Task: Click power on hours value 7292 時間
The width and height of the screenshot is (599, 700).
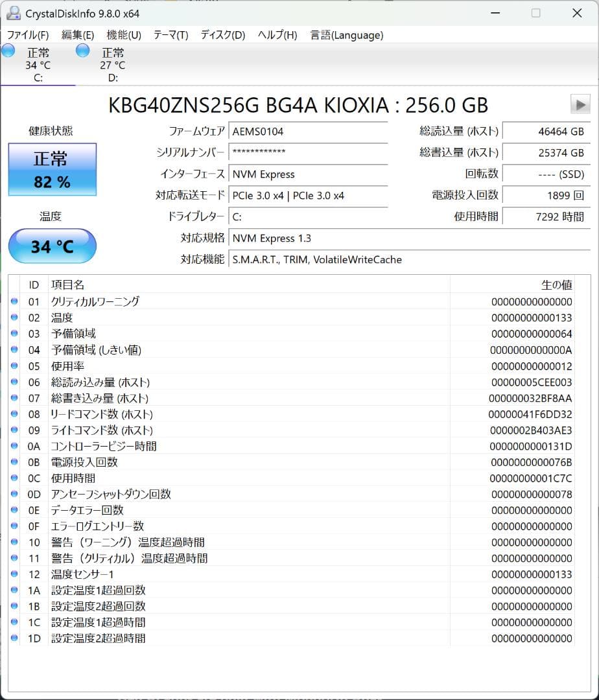Action: [x=546, y=217]
